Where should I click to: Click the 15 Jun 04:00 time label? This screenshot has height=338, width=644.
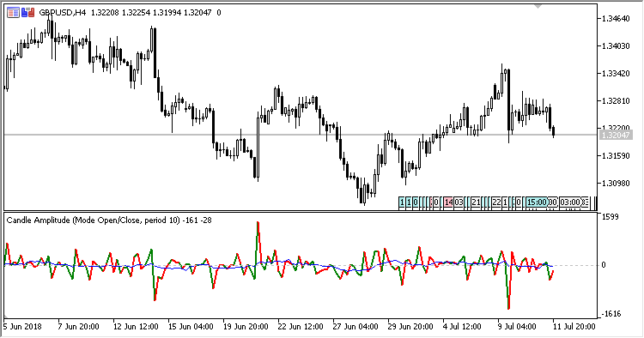click(191, 327)
